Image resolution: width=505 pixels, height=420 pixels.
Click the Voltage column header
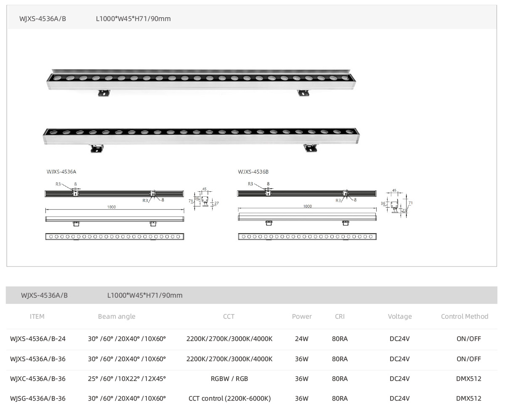tap(400, 316)
